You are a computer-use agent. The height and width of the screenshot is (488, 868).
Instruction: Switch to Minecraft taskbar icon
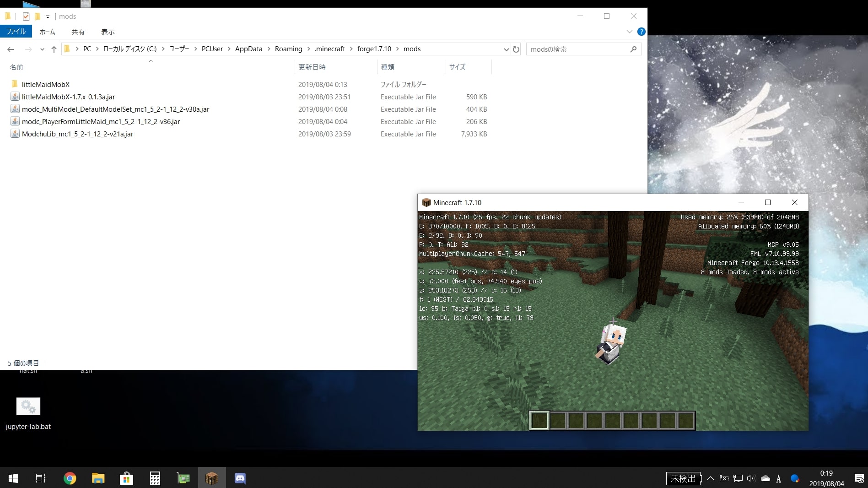coord(211,478)
